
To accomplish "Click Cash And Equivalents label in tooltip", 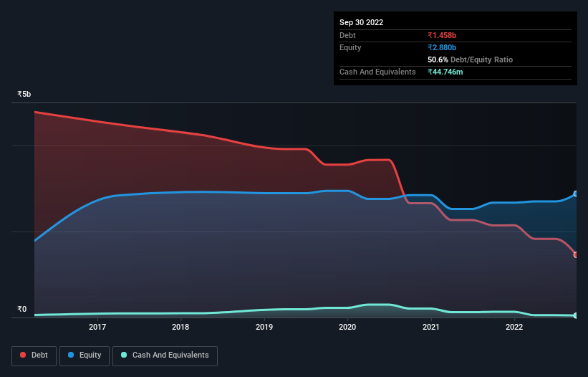I will click(377, 72).
